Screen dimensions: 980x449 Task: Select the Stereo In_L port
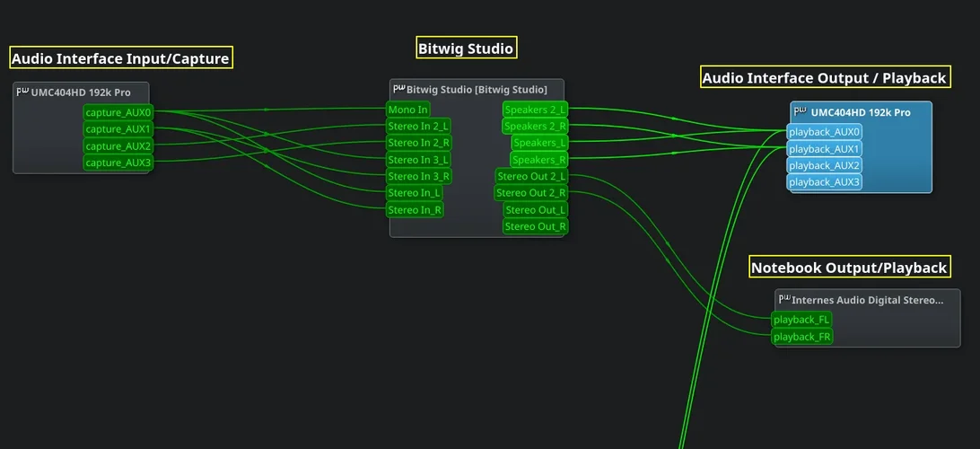click(x=415, y=192)
